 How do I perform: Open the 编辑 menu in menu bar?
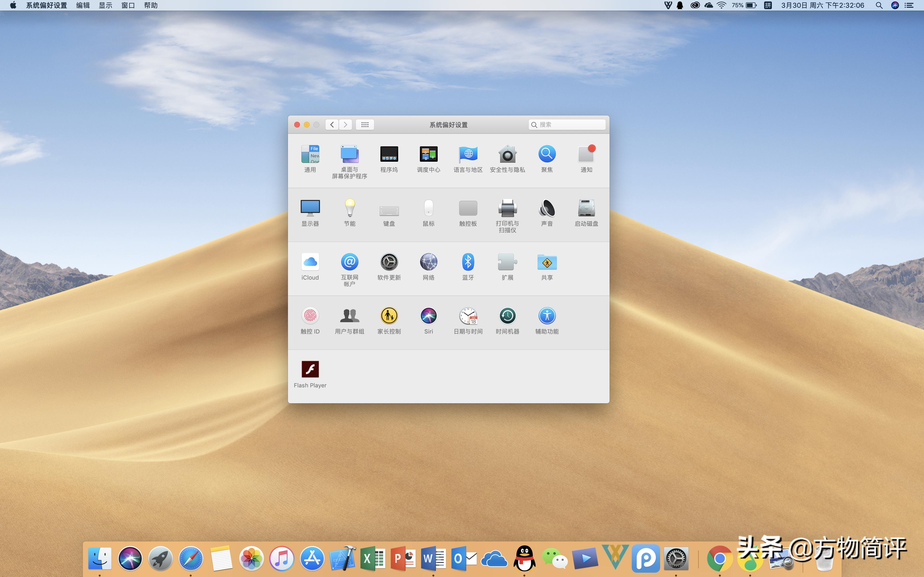coord(83,5)
